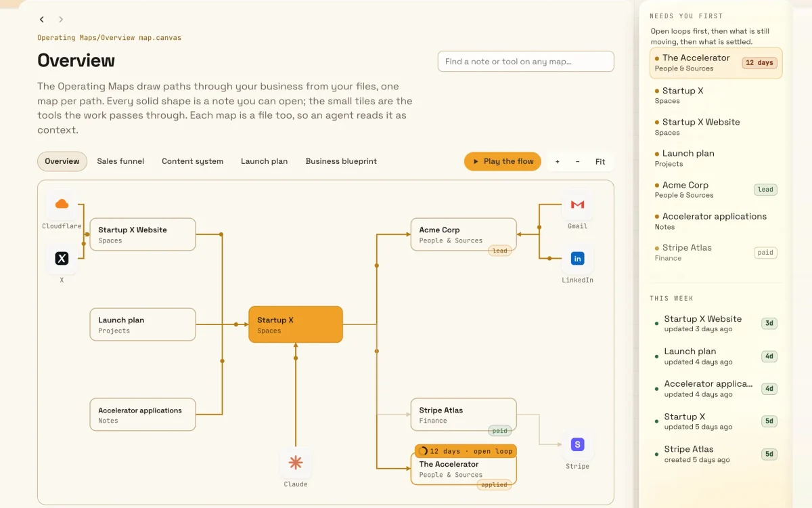Zoom out with the minus button
The width and height of the screenshot is (812, 508).
[x=577, y=161]
